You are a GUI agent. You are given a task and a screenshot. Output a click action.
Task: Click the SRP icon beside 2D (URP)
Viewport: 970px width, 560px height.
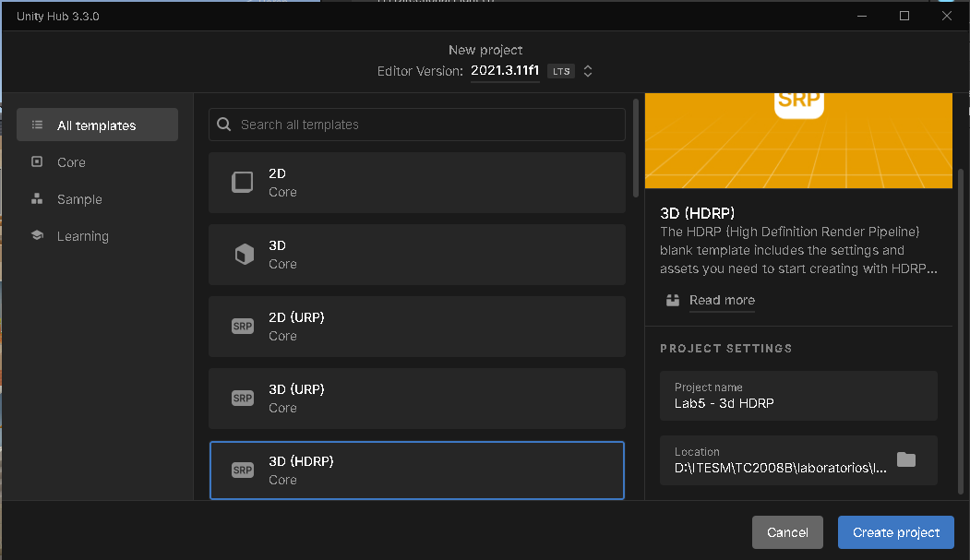tap(243, 327)
